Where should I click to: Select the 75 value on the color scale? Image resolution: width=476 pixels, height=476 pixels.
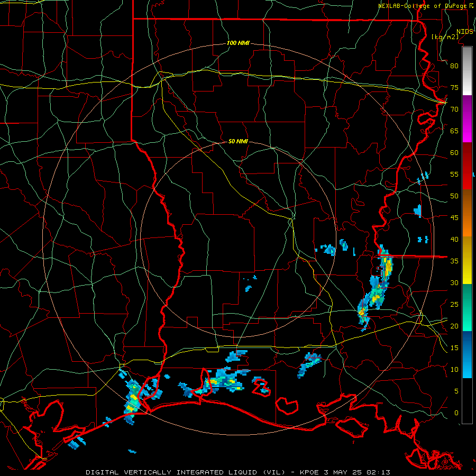454,87
